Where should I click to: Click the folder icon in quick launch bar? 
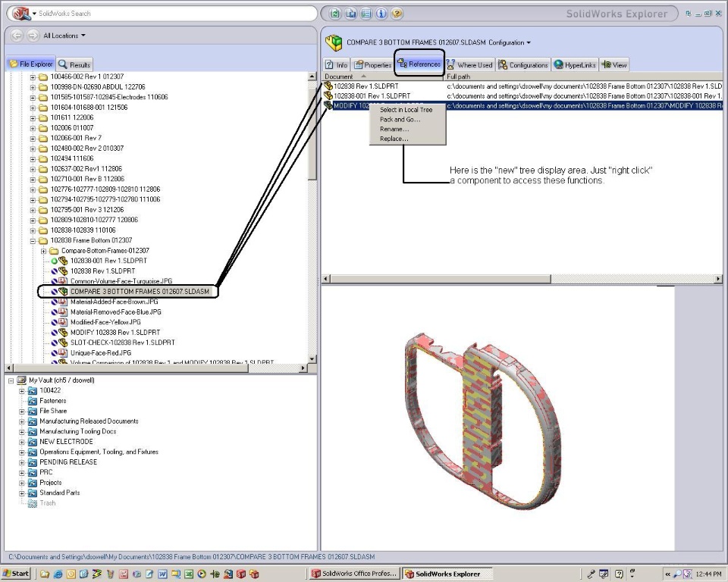click(45, 574)
